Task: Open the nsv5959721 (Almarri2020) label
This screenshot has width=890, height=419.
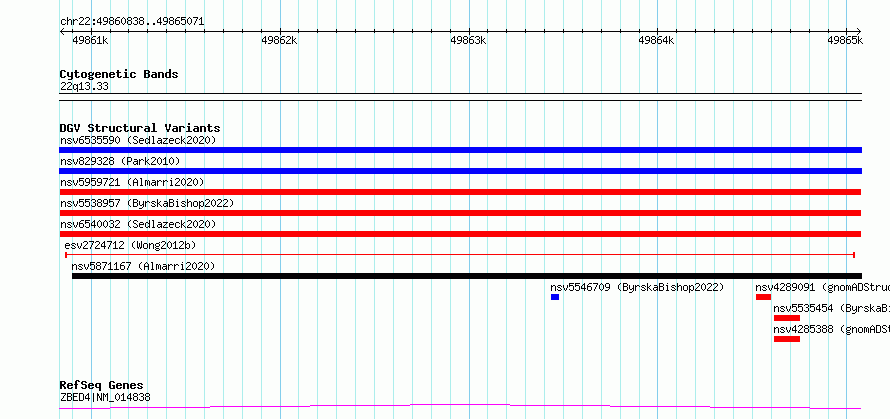Action: (x=132, y=182)
